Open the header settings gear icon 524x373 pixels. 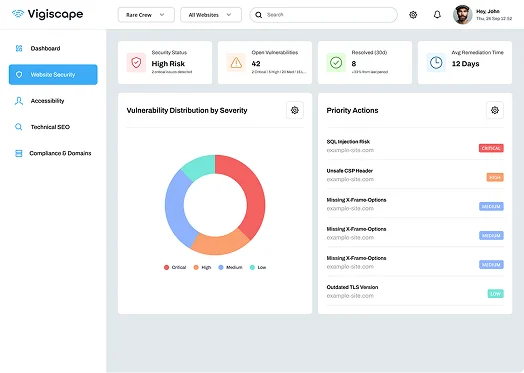coord(413,15)
